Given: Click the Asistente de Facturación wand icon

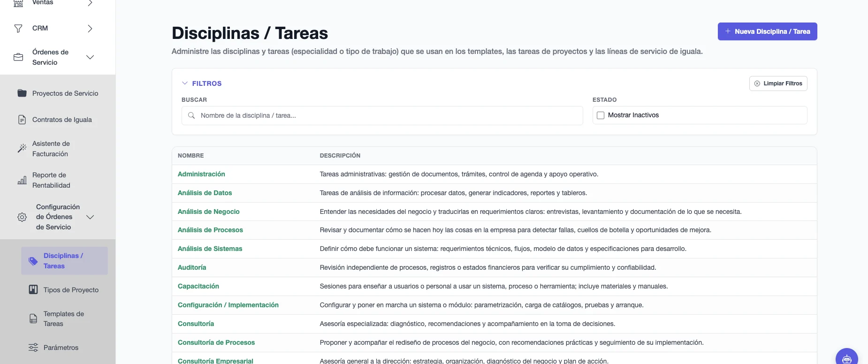Looking at the screenshot, I should tap(22, 148).
